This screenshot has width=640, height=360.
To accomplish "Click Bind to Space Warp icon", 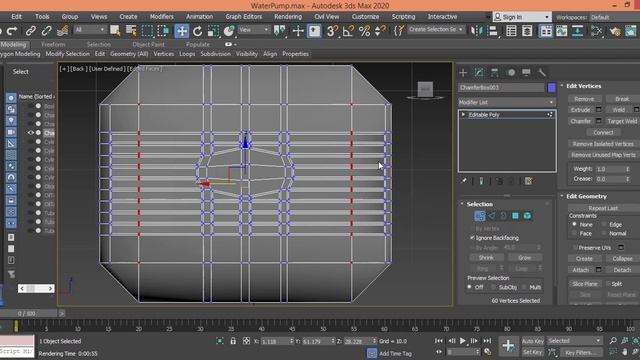I will 62,31.
